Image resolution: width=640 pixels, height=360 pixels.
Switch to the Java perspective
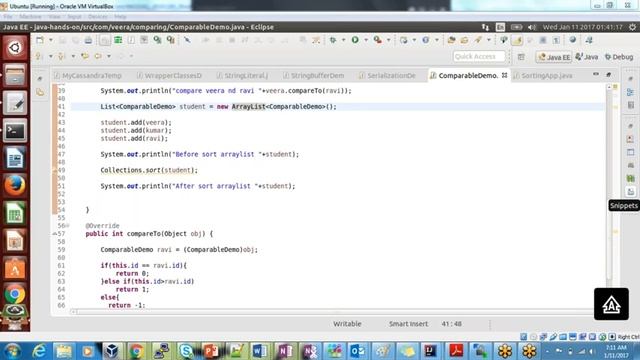(587, 57)
